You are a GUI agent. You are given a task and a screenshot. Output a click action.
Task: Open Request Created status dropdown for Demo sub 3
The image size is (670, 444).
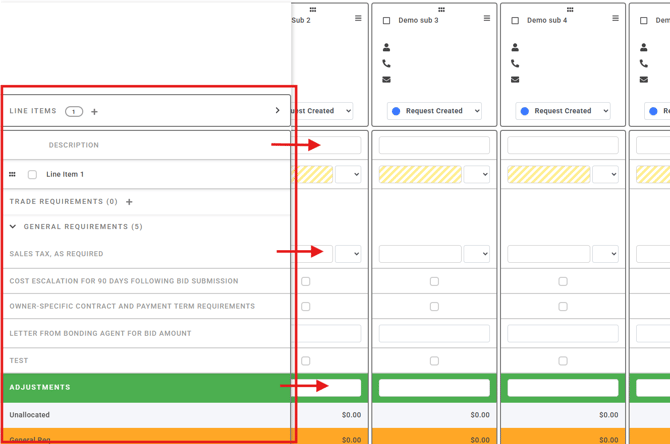(x=434, y=111)
